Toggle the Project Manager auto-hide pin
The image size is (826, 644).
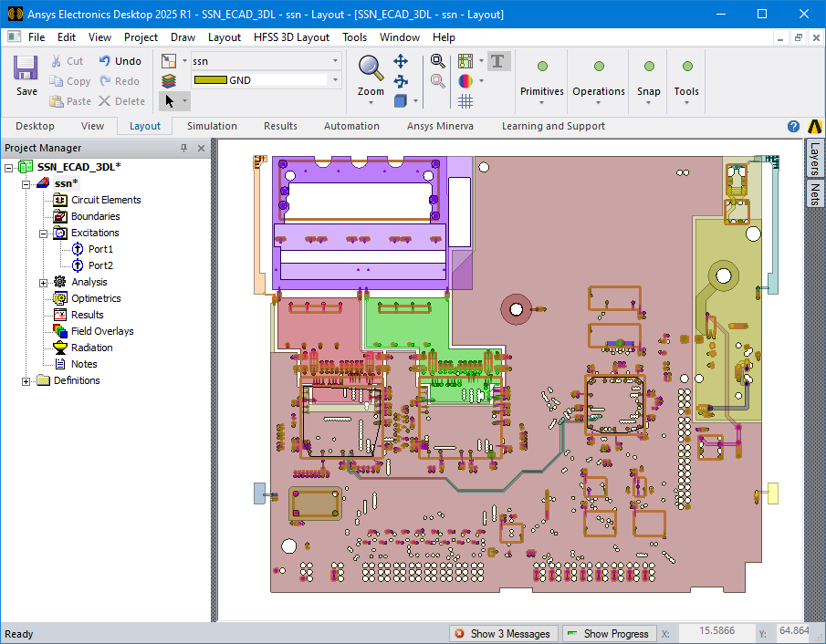point(183,147)
